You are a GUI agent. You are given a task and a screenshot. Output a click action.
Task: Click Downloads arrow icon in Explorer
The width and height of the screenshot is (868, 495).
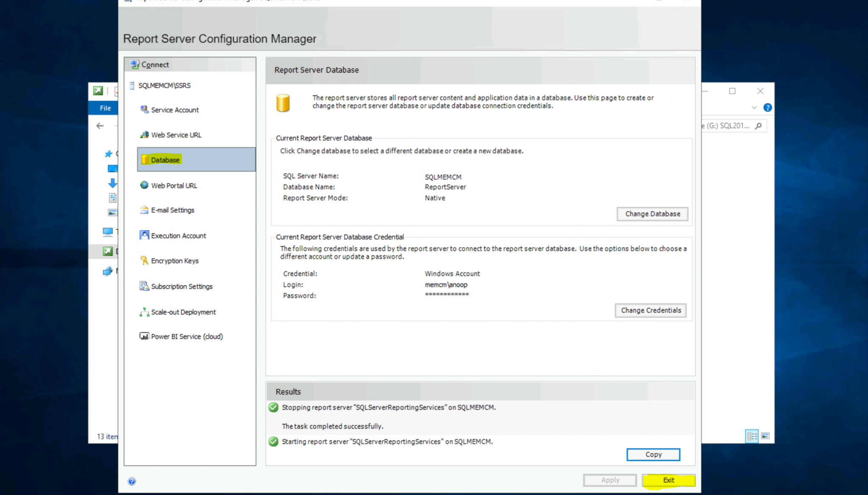pos(112,183)
